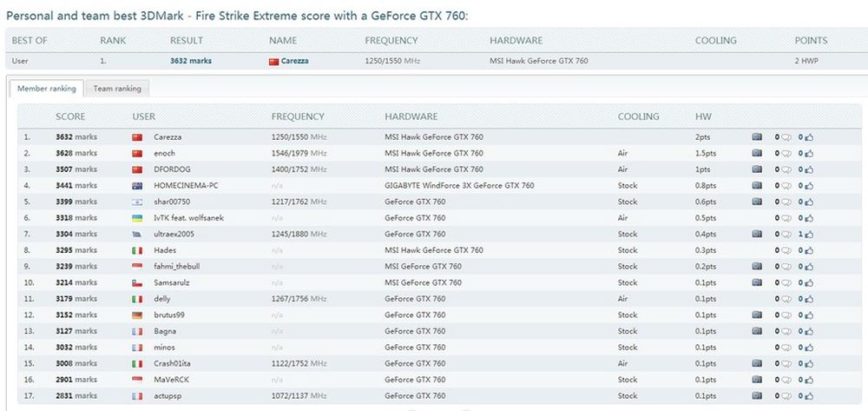The image size is (868, 411).
Task: Open the screenshot icon for MaVeRCK
Action: (x=757, y=380)
